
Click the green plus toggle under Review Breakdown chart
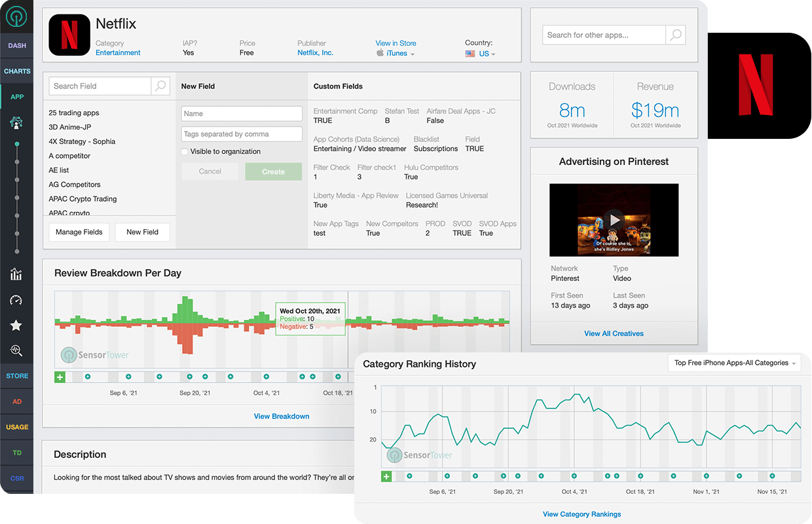point(60,377)
